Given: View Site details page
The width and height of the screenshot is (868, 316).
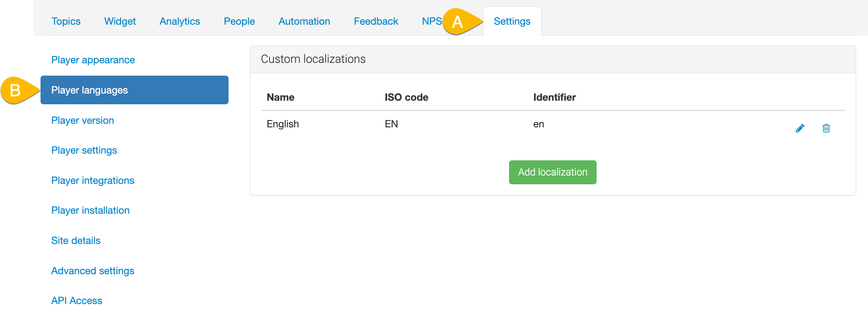Looking at the screenshot, I should pos(76,240).
